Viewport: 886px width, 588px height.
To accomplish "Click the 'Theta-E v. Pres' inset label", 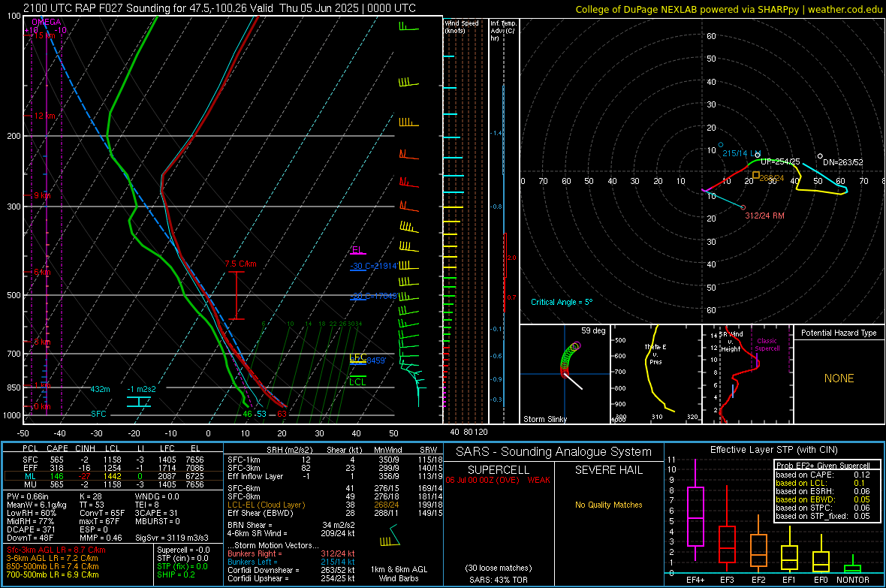I will 655,354.
